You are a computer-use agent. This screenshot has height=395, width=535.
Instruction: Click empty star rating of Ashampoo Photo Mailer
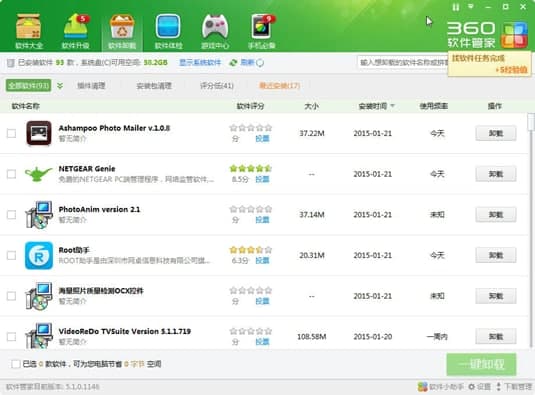click(x=251, y=128)
